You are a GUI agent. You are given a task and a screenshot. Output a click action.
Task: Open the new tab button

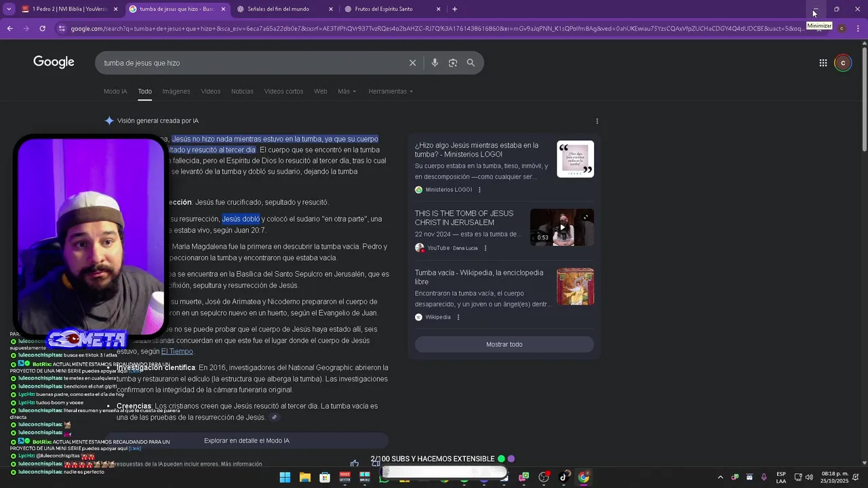[x=454, y=9]
